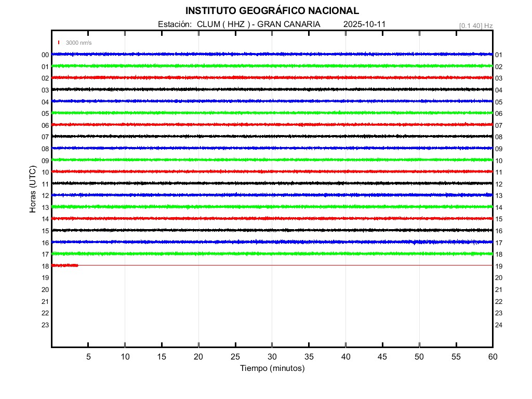Click the Horas (UTC) axis title
Image resolution: width=532 pixels, height=399 pixels.
click(33, 190)
